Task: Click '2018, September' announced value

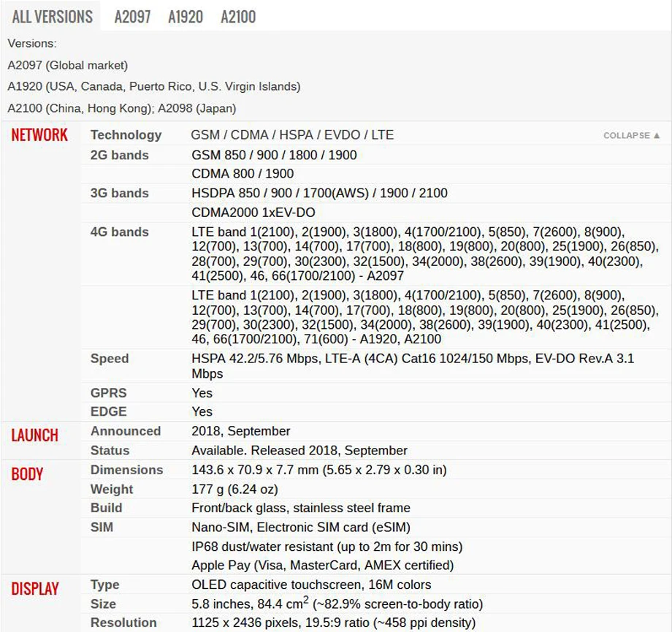Action: tap(241, 431)
